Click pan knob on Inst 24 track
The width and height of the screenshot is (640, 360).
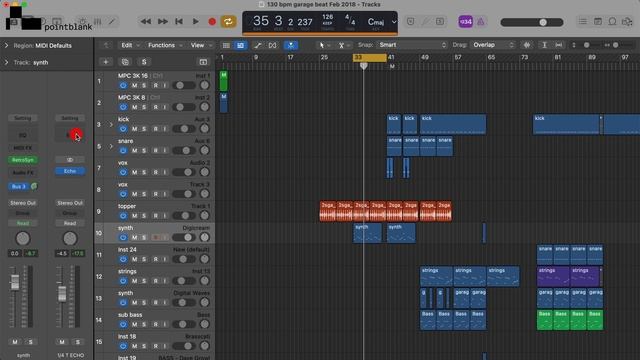point(204,259)
